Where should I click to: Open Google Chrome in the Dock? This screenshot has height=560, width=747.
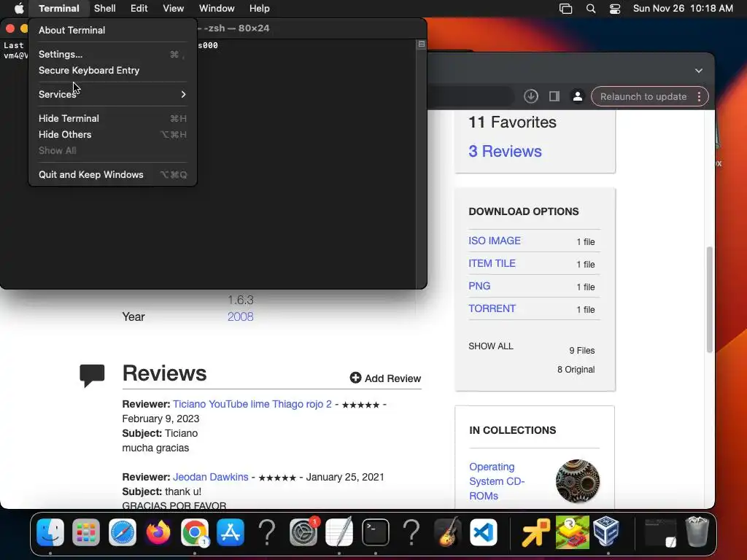[194, 532]
